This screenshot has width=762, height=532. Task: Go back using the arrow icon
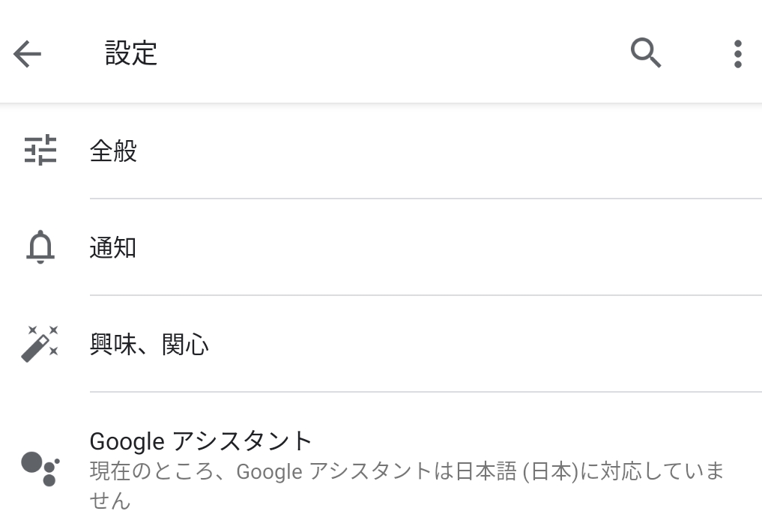(x=27, y=54)
